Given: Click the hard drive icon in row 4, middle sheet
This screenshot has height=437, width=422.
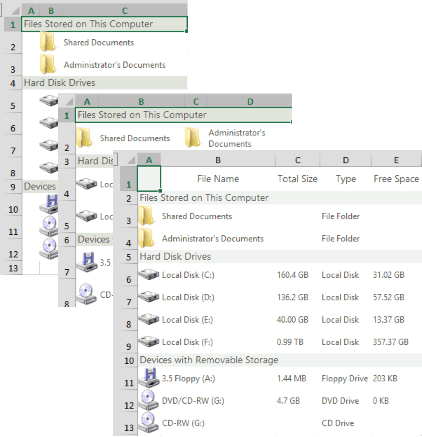Looking at the screenshot, I should click(87, 183).
